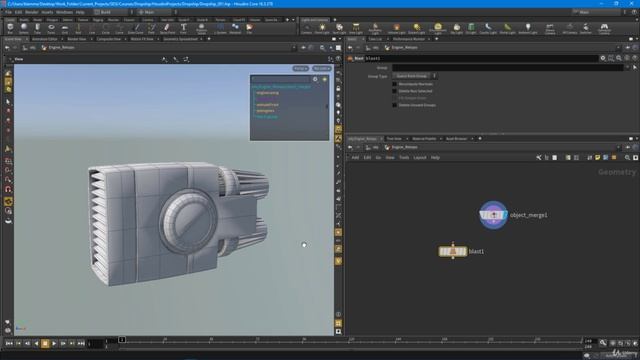Screen dimensions: 640x360
Task: Select the Box shelf tool
Action: [x=10, y=29]
